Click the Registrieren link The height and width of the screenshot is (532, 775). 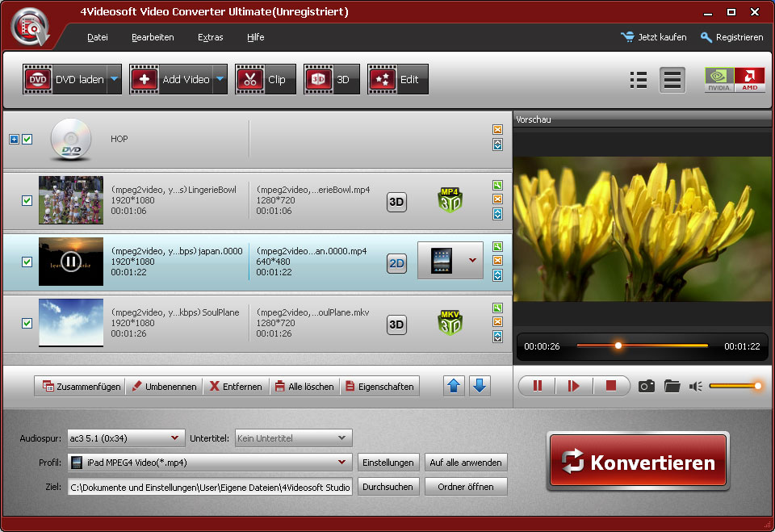pos(732,37)
